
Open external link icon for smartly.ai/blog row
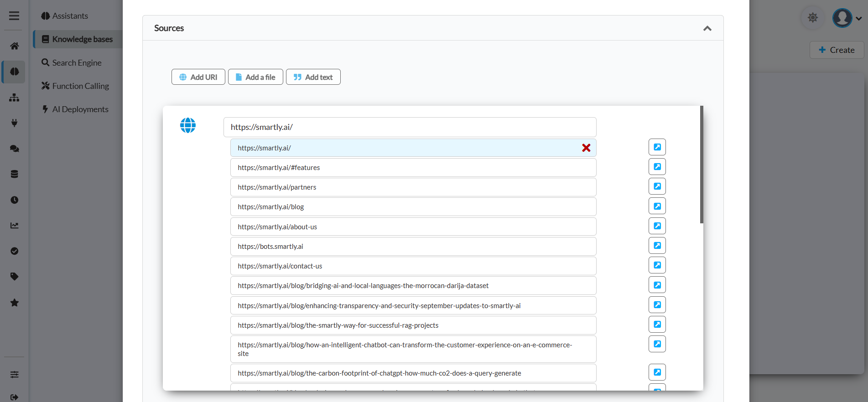pos(657,206)
